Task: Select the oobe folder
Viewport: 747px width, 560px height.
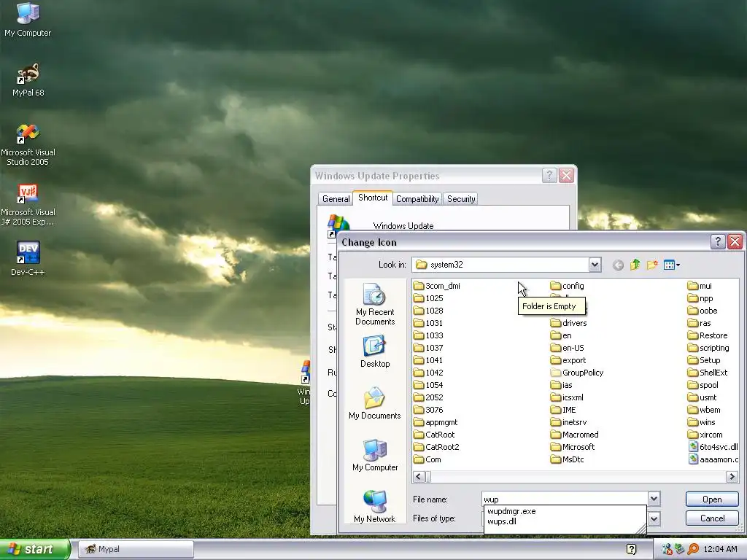Action: [x=703, y=311]
